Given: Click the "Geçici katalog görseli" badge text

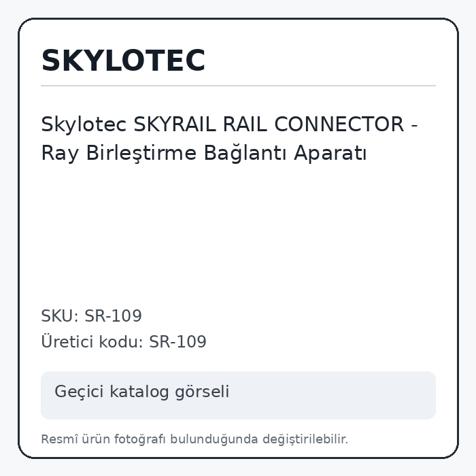Looking at the screenshot, I should point(141,391).
